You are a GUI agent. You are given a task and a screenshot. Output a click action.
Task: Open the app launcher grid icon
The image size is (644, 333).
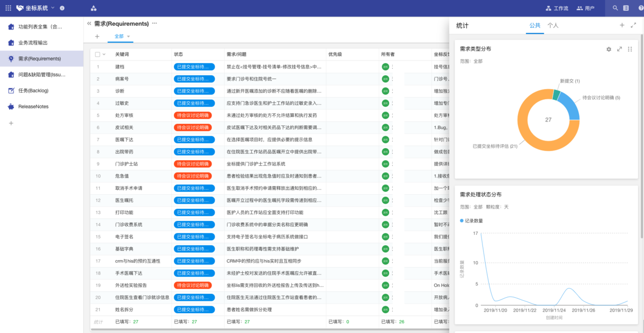[8, 8]
